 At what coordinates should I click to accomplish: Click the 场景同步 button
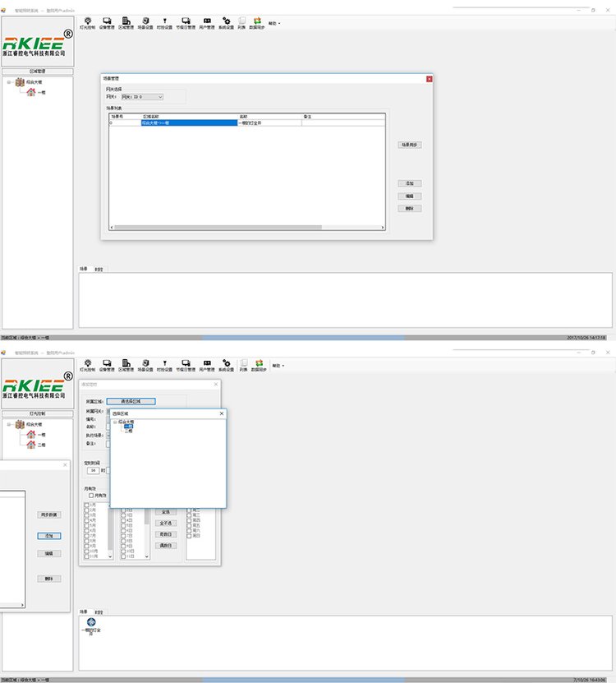click(x=410, y=145)
